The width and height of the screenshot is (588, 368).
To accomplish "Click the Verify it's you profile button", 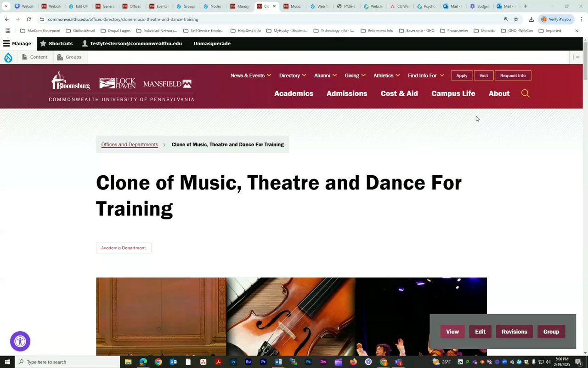I will [556, 19].
